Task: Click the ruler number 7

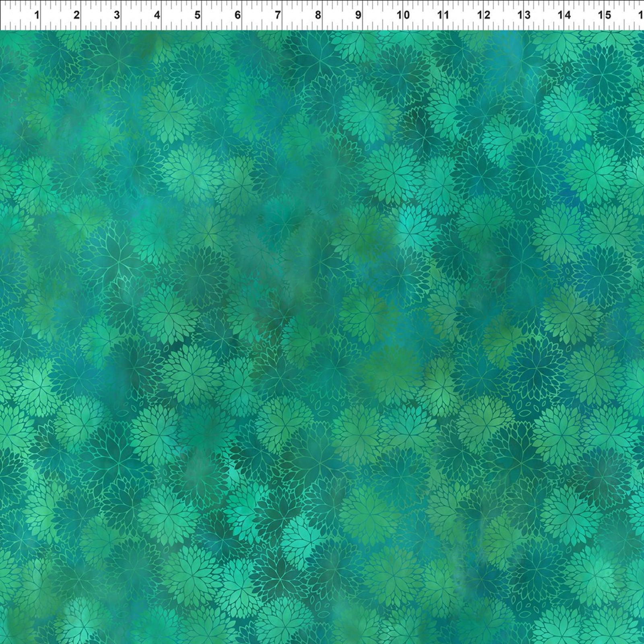Action: [x=278, y=15]
